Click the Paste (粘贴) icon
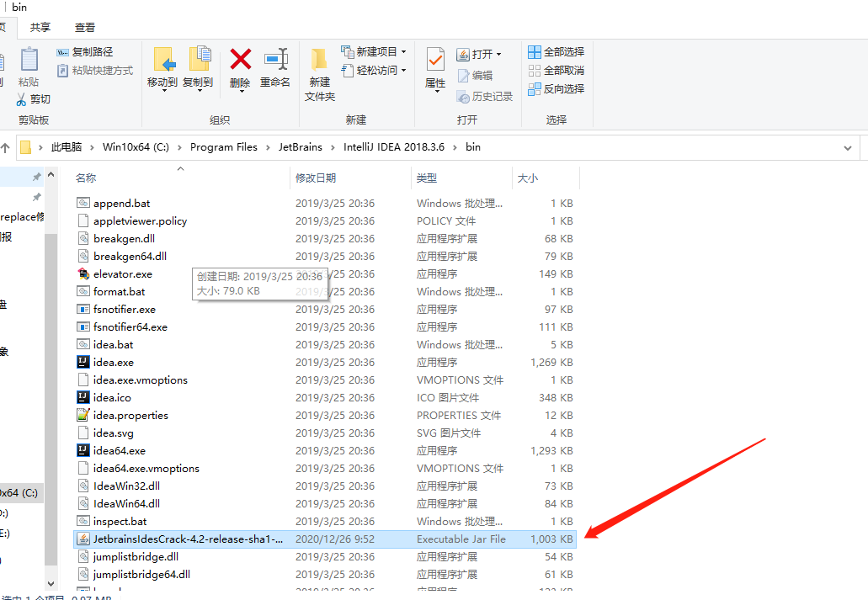868x600 pixels. [29, 60]
